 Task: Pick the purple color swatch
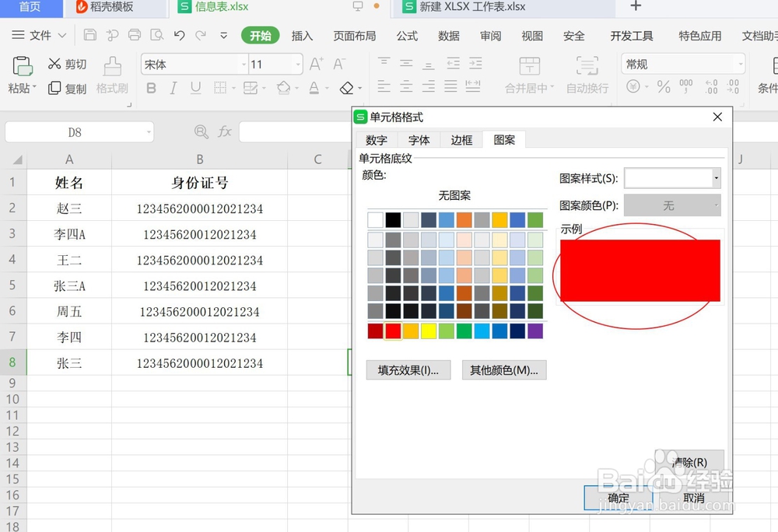[535, 331]
